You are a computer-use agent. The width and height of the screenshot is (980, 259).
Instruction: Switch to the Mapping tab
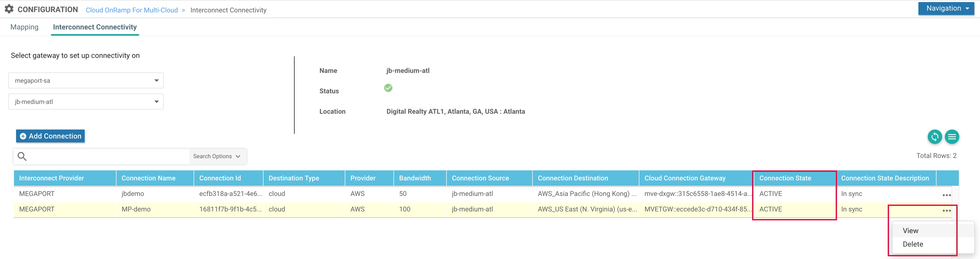[x=24, y=27]
